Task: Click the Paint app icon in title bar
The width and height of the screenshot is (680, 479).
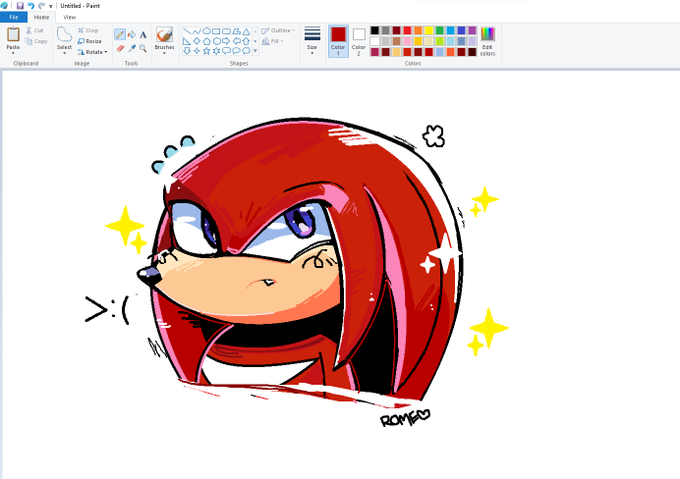Action: 4,5
